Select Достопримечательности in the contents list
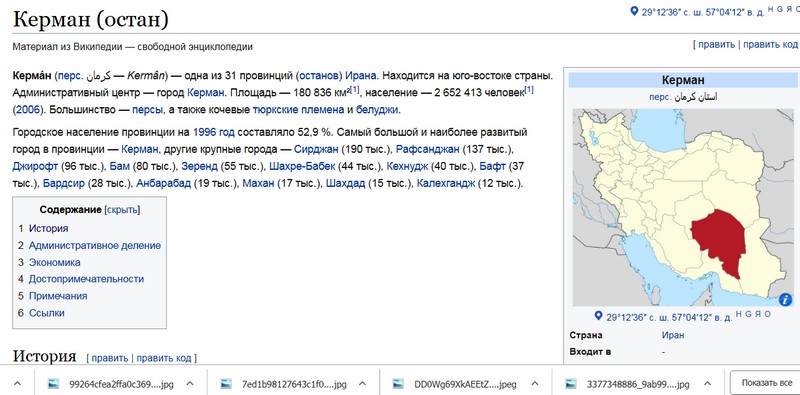The width and height of the screenshot is (800, 395). pos(86,279)
